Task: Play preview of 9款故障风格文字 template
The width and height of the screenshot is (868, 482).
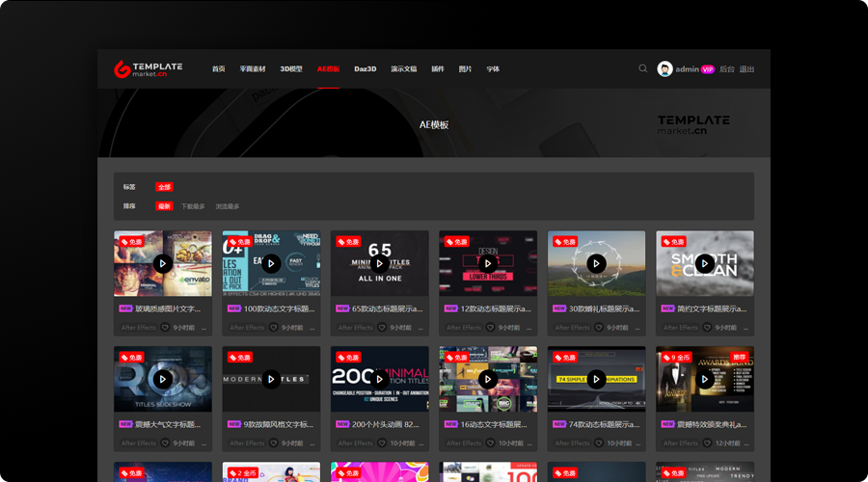Action: [x=271, y=379]
